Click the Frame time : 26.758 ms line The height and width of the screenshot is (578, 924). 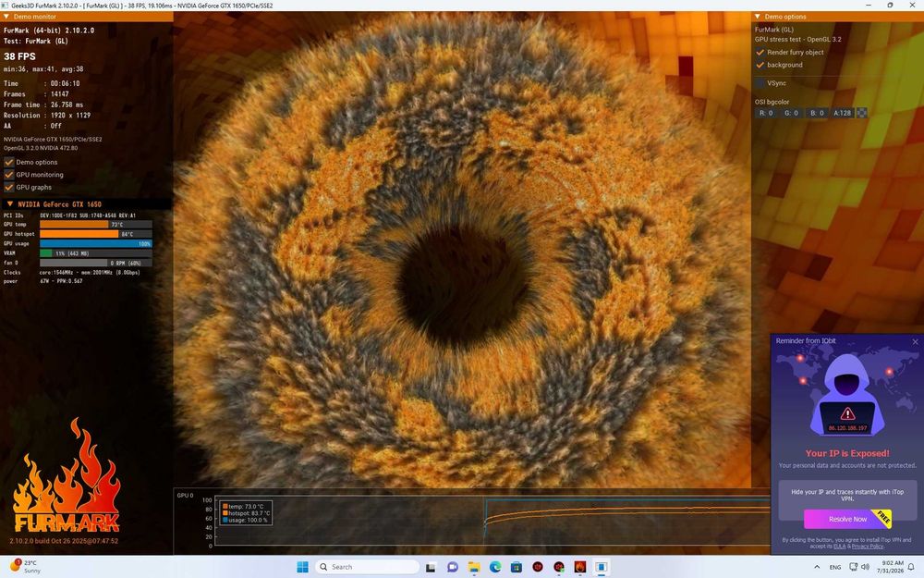[43, 105]
